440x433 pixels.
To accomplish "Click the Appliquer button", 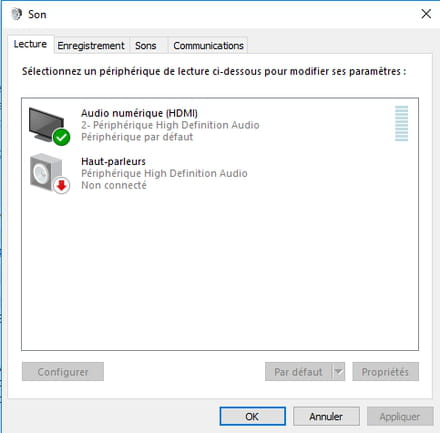I will click(400, 416).
